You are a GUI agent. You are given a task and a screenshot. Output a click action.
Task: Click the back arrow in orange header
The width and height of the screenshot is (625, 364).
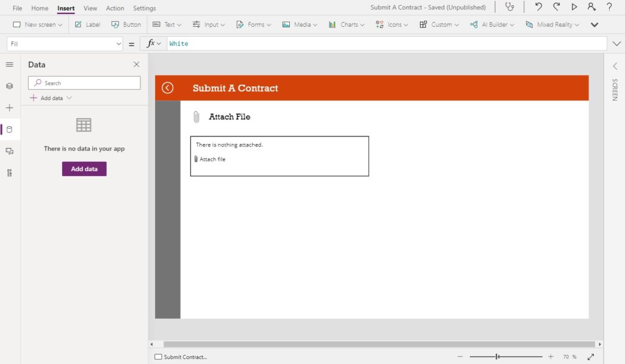[x=167, y=88]
